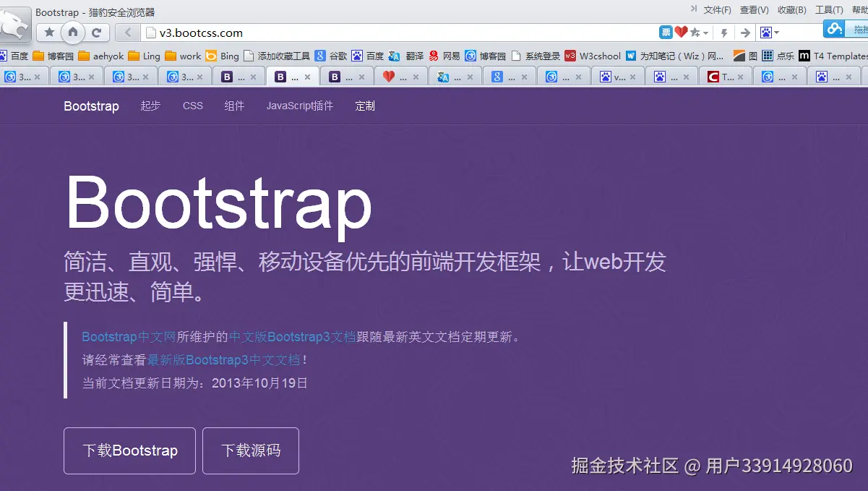Click the date text 2013年10月19日
The height and width of the screenshot is (491, 868).
point(260,383)
